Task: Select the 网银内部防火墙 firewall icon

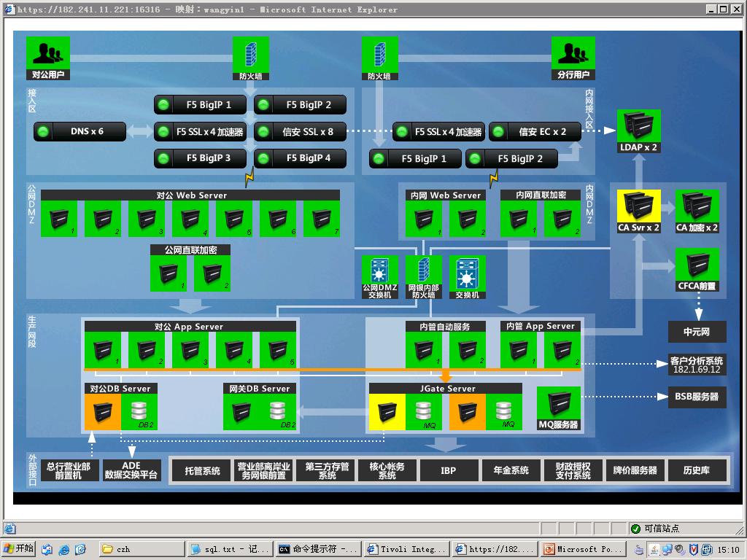Action: (423, 273)
